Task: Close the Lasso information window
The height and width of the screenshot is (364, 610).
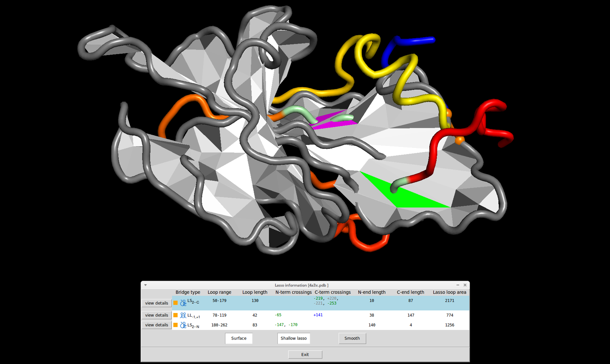Action: tap(465, 285)
